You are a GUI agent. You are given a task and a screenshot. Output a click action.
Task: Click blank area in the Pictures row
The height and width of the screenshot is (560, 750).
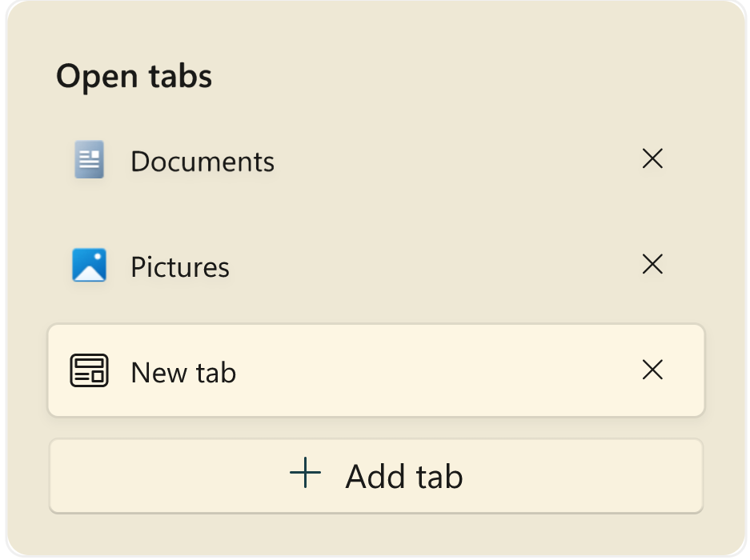(x=432, y=266)
